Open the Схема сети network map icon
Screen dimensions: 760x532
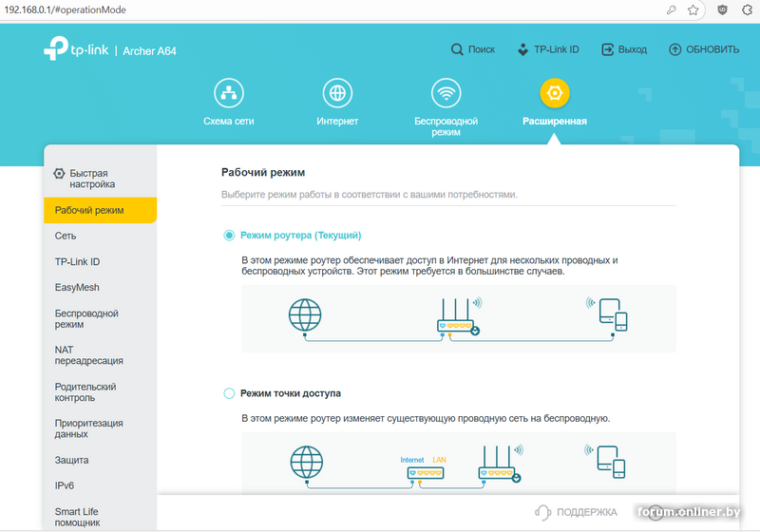pyautogui.click(x=229, y=93)
